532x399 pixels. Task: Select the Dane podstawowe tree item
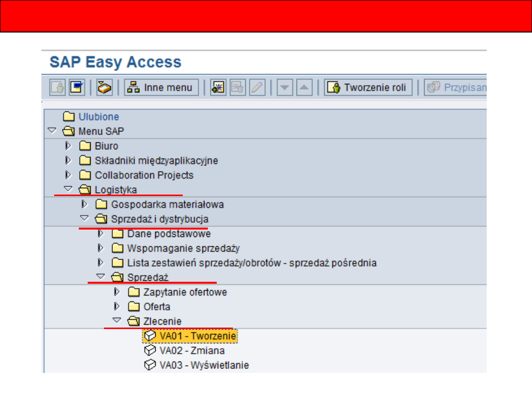pyautogui.click(x=168, y=234)
